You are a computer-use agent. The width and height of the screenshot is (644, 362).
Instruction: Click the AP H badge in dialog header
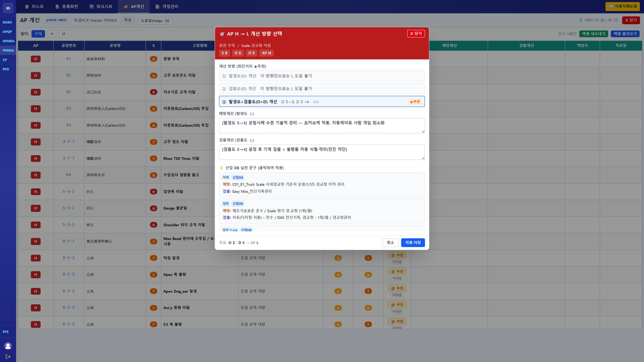point(266,53)
